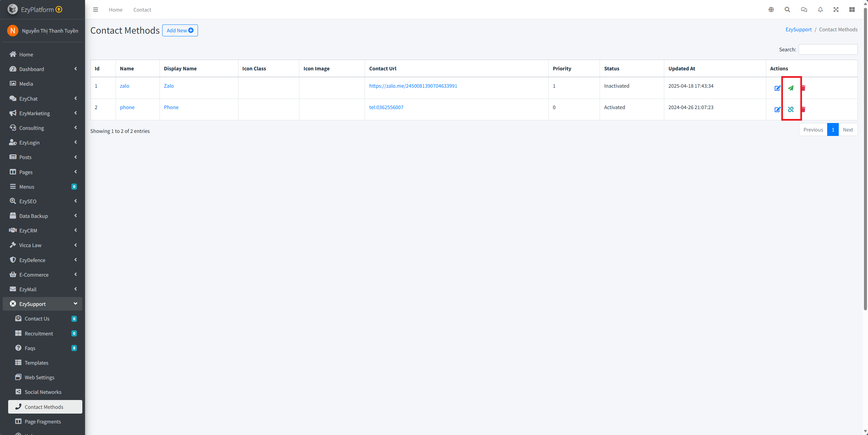Open the top bar search icon
This screenshot has height=435, width=868.
pos(787,10)
